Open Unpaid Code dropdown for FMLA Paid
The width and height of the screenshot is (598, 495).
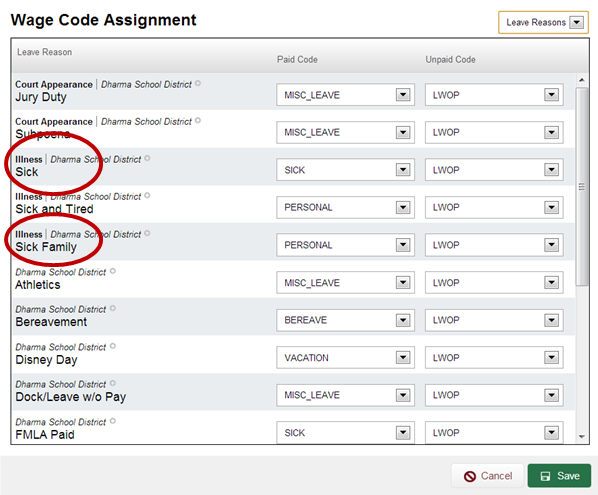[x=494, y=432]
